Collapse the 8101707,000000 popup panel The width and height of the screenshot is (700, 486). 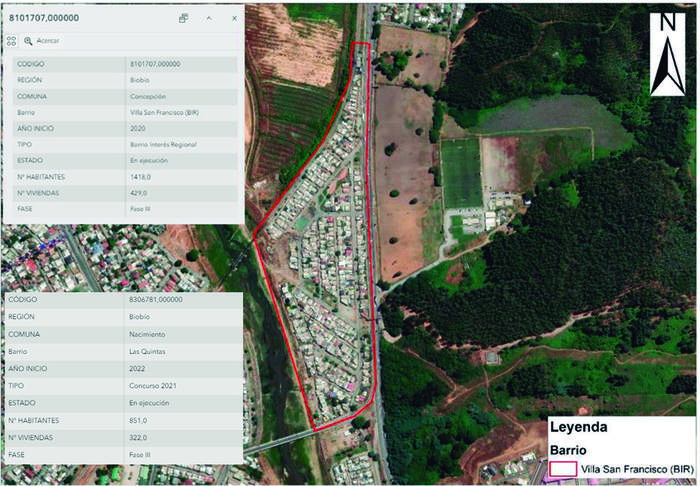click(209, 18)
